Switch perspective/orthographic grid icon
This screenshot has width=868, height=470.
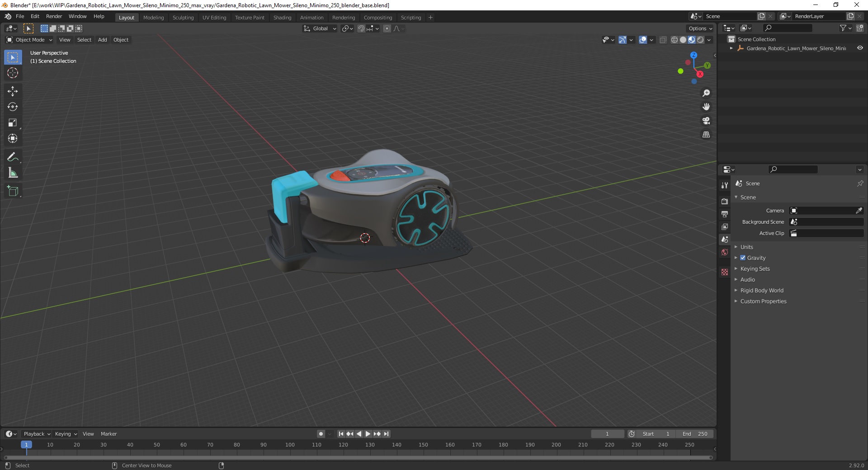pos(706,135)
